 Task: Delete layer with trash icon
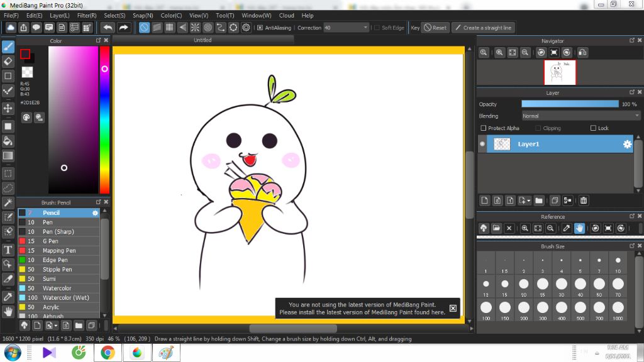(584, 200)
